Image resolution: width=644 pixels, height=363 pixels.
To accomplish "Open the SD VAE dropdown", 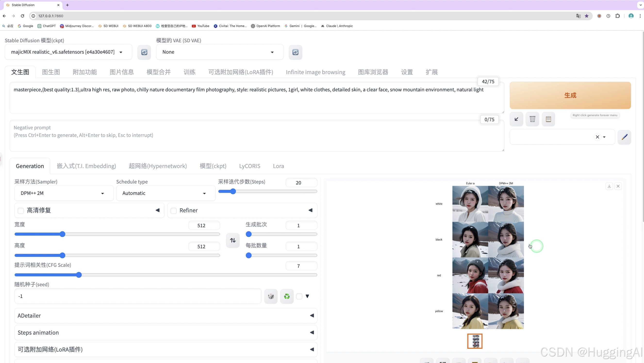I will [220, 52].
